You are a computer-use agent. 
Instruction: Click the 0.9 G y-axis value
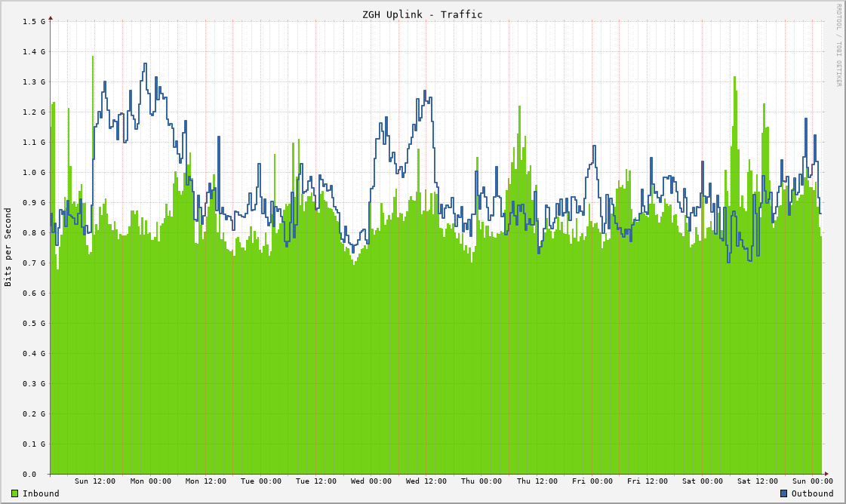tap(34, 203)
